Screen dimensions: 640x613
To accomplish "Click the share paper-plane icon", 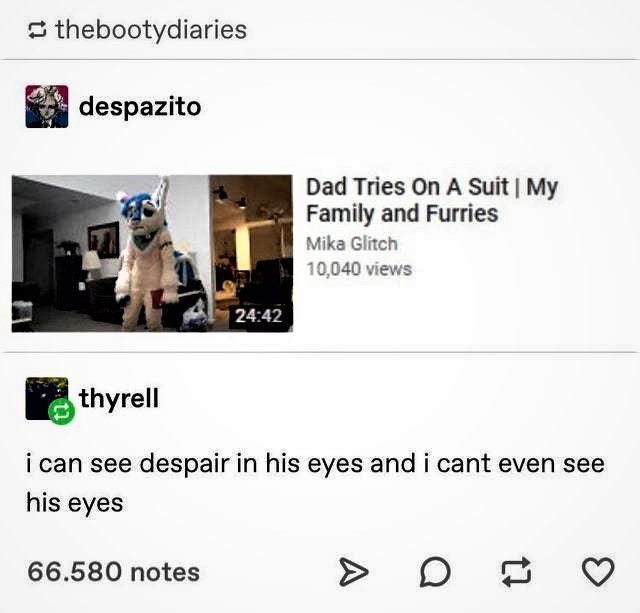I will 354,572.
